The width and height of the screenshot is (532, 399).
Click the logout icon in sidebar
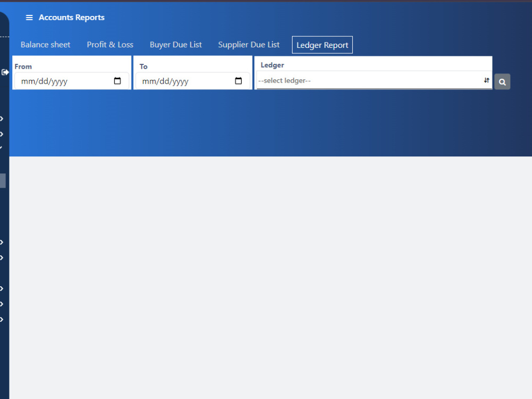pyautogui.click(x=5, y=72)
